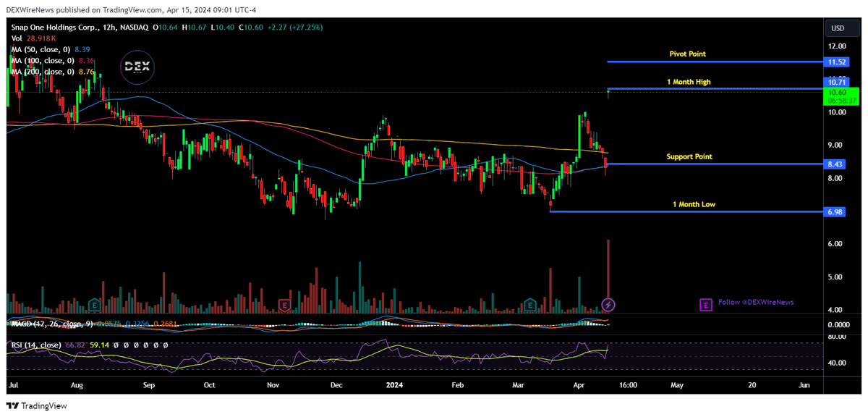Click the 12.00 price axis label

coord(838,46)
